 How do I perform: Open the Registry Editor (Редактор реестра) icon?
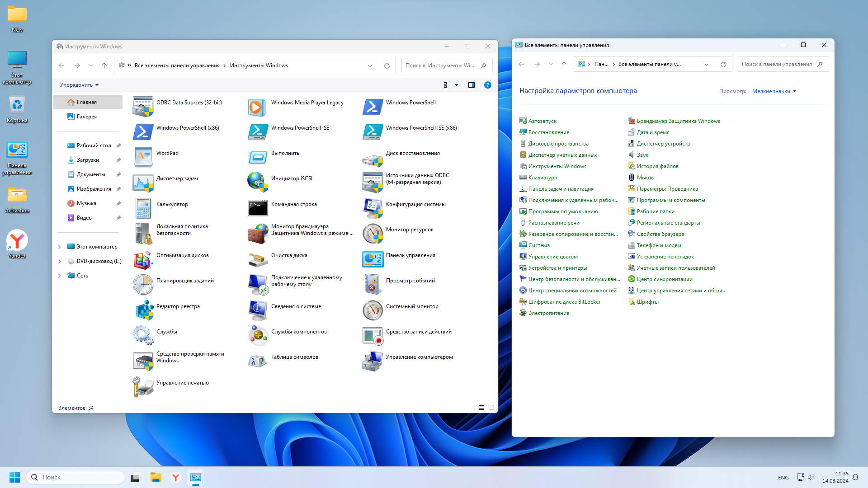click(x=143, y=310)
